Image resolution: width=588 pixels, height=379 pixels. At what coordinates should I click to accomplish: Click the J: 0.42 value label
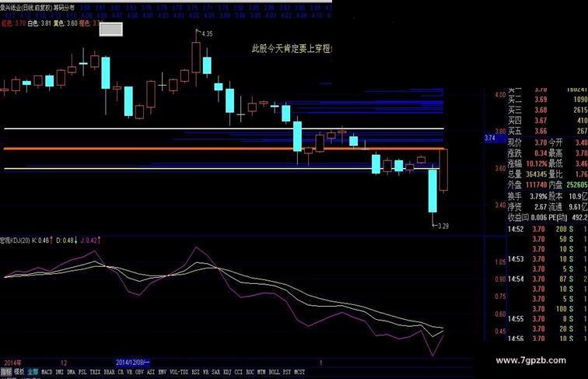pos(89,240)
